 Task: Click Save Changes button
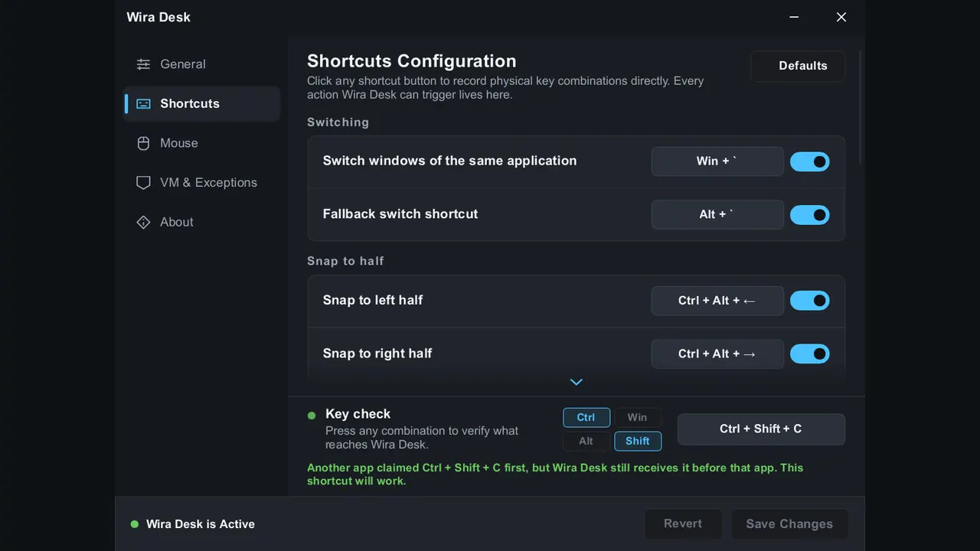point(789,524)
